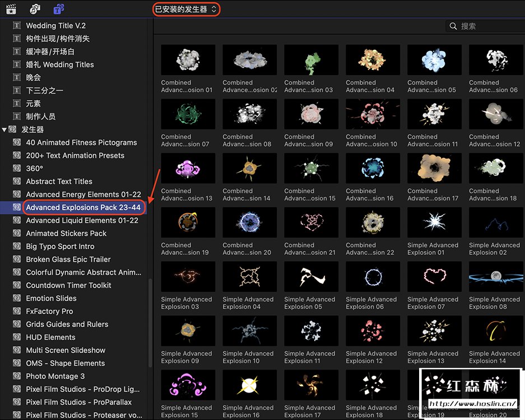Select 40 Animated Fitness Pictograms generator
The image size is (525, 420).
(x=73, y=143)
